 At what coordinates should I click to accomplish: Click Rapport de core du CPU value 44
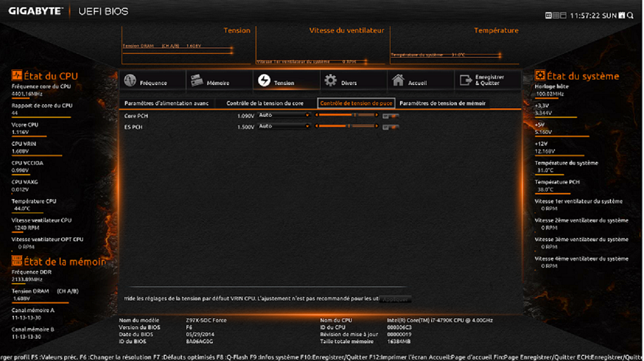15,113
